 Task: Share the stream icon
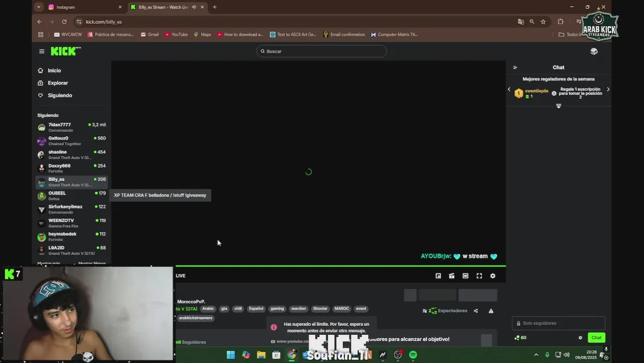pos(476,311)
